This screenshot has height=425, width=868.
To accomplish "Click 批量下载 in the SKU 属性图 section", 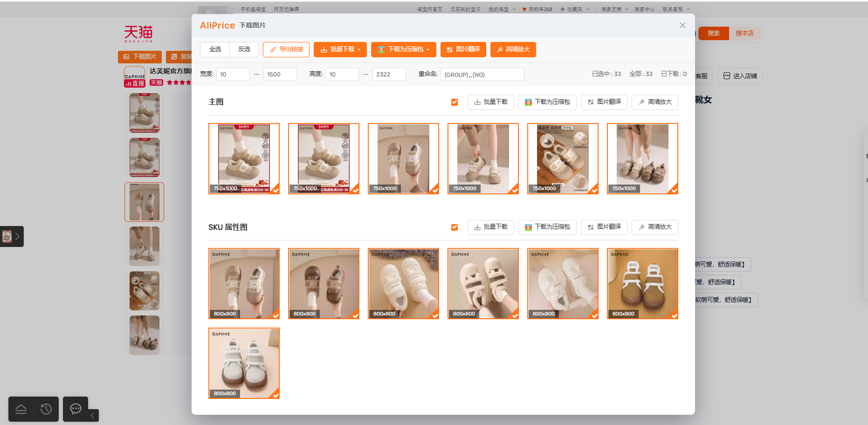I will (491, 227).
